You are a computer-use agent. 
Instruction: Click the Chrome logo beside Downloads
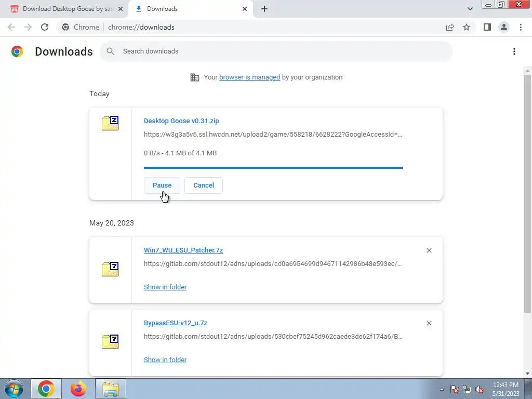point(17,51)
